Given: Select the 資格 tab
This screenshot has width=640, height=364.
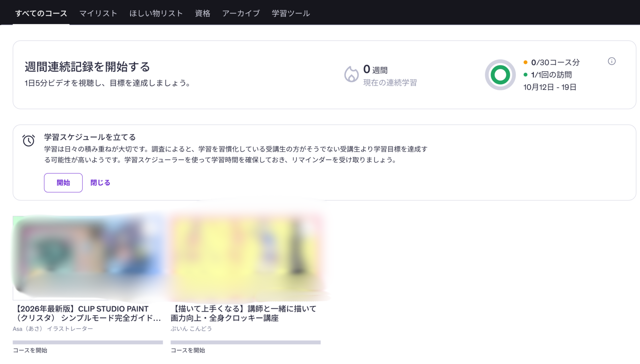Looking at the screenshot, I should click(202, 13).
